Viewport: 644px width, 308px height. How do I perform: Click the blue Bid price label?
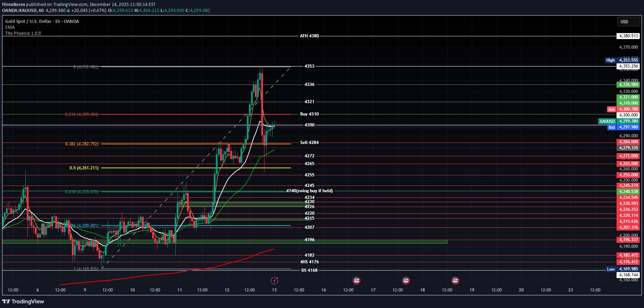[x=612, y=127]
